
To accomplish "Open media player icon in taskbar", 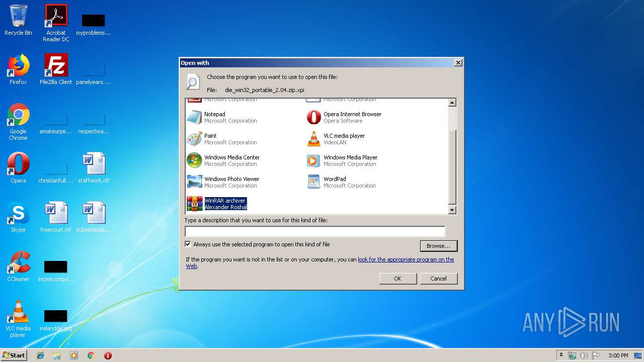I will [x=74, y=355].
